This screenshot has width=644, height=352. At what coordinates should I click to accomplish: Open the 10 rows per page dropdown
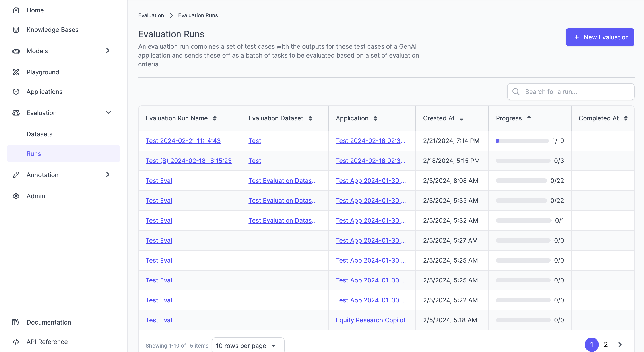click(248, 346)
